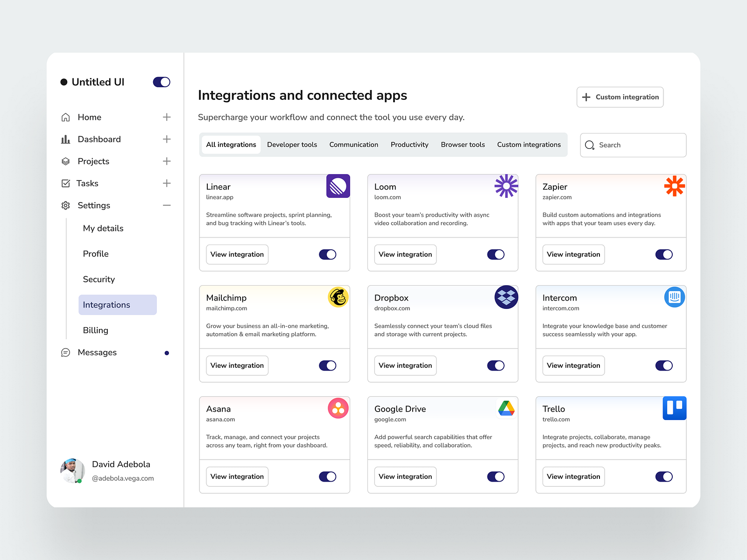Select the Productivity tab
Viewport: 747px width, 560px height.
coord(409,145)
